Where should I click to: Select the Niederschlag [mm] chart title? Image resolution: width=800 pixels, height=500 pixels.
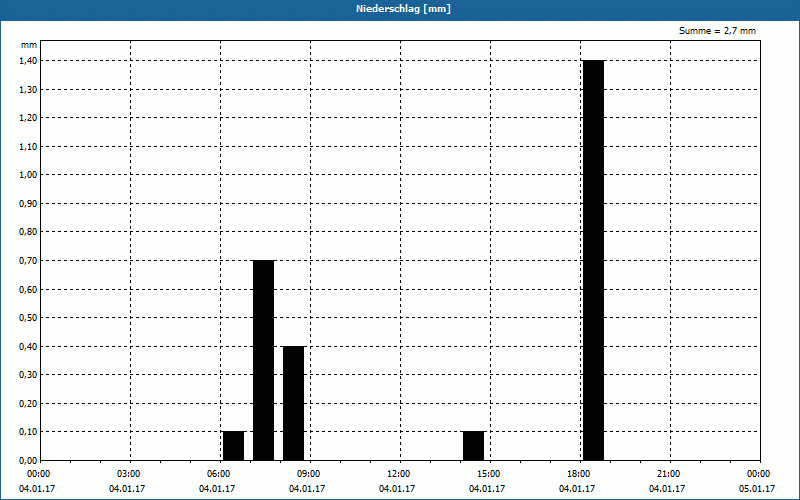point(403,9)
